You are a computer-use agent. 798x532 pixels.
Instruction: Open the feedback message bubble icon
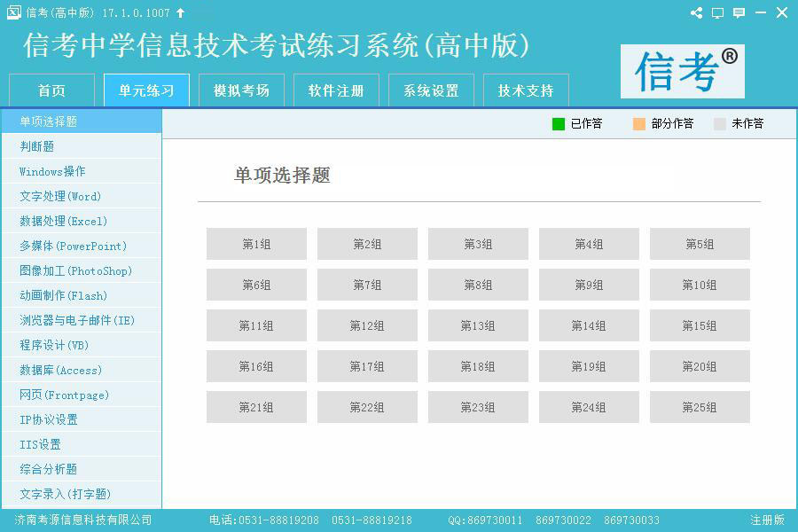[739, 12]
